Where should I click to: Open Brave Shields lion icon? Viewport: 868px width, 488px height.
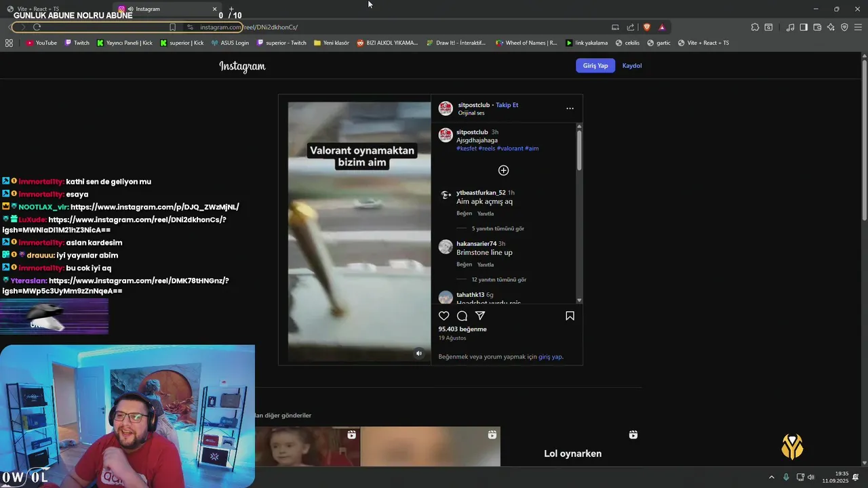click(646, 27)
